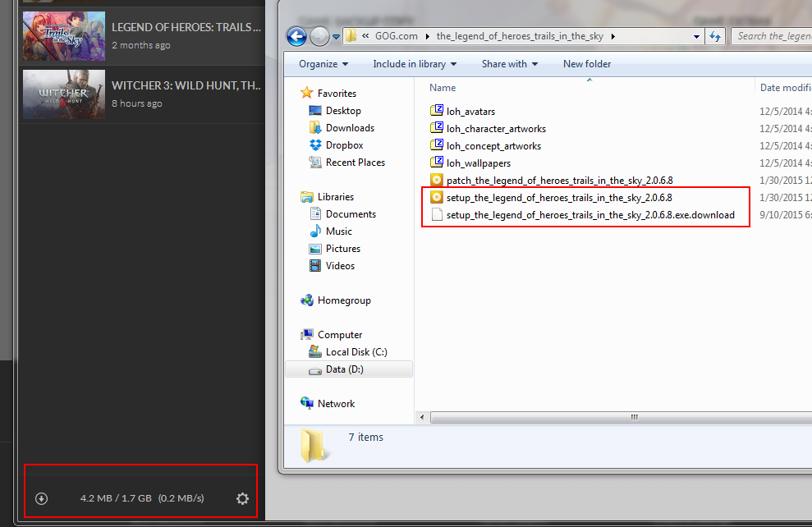
Task: Open Local Disk (C:) drive
Action: click(356, 352)
